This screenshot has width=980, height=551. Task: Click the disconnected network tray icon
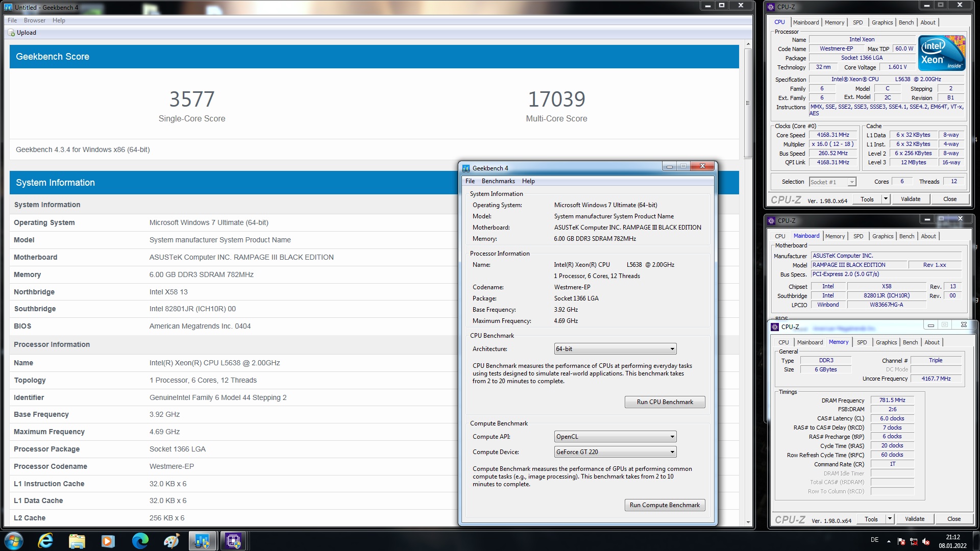point(914,541)
